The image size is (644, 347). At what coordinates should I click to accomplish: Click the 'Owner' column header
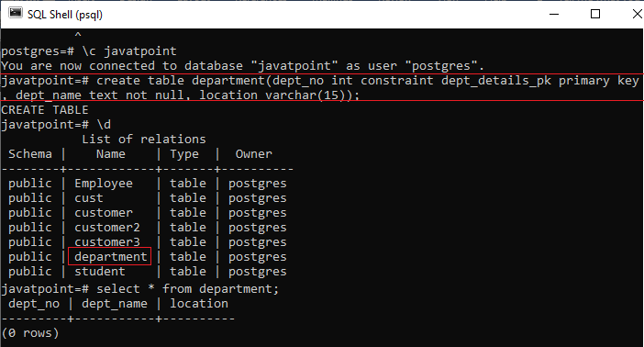[253, 154]
